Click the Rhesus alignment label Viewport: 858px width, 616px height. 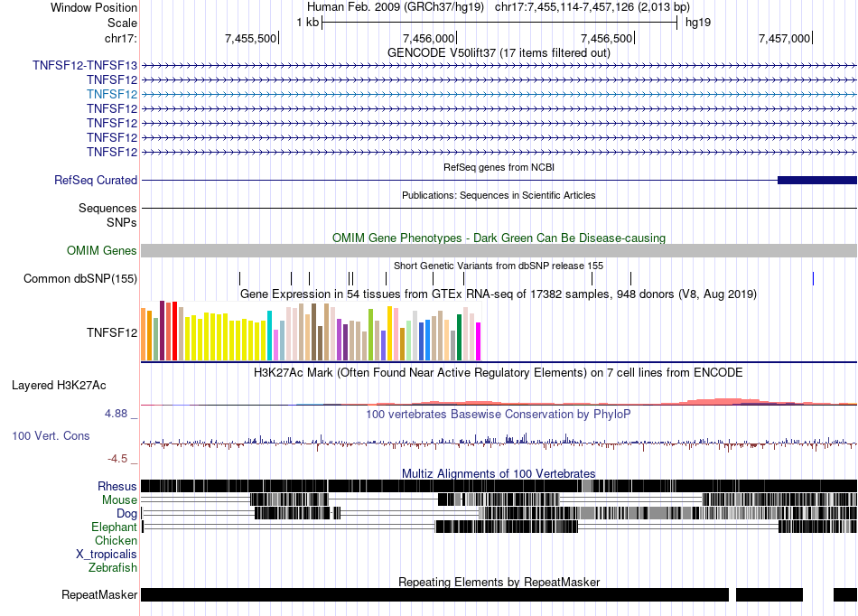click(117, 486)
